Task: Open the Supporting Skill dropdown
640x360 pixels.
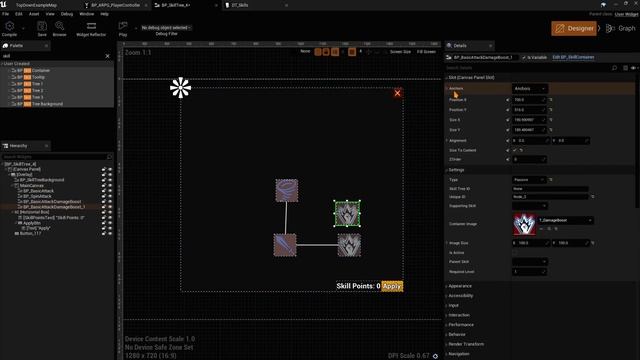Action: pyautogui.click(x=529, y=206)
